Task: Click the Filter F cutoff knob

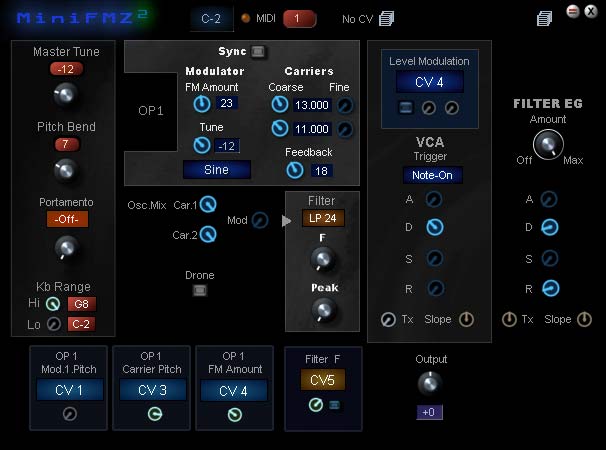Action: pos(323,259)
